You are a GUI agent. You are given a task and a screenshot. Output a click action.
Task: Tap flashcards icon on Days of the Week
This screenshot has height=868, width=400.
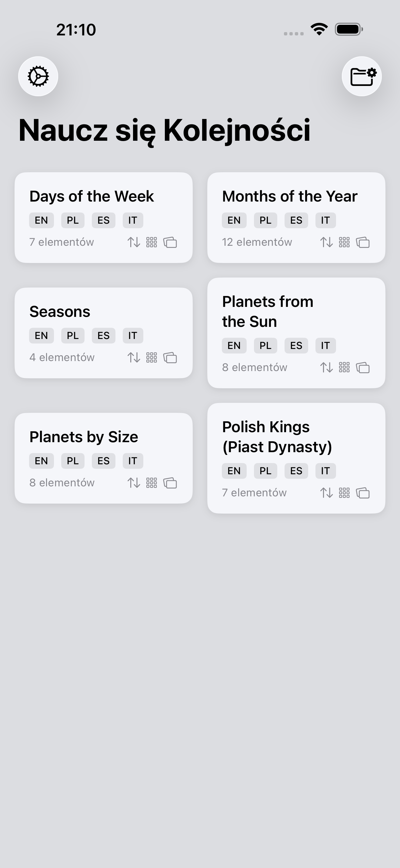(x=170, y=242)
